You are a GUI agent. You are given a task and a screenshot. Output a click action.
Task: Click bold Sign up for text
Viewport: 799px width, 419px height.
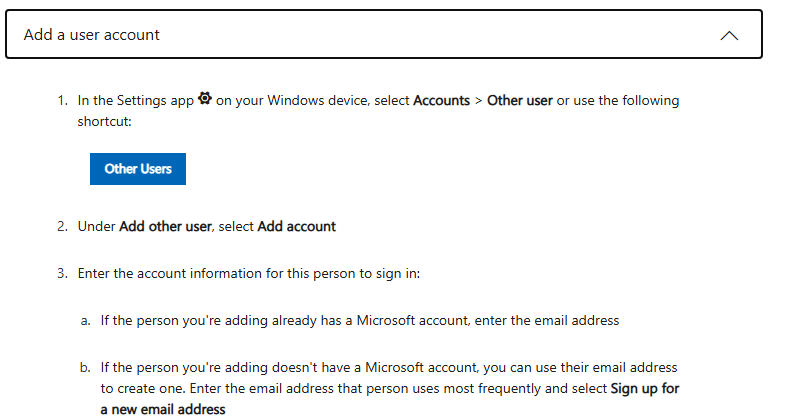(645, 388)
